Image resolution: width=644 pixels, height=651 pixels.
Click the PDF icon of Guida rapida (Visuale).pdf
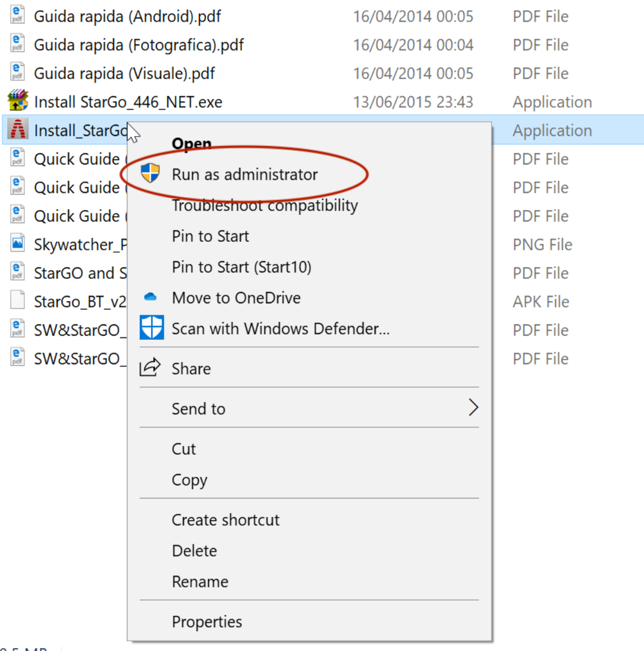pos(18,72)
